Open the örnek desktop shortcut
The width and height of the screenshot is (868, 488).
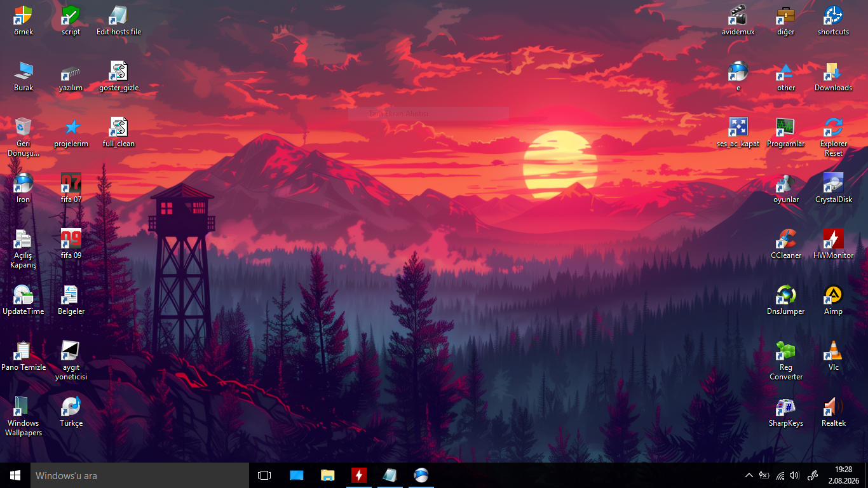pos(24,20)
